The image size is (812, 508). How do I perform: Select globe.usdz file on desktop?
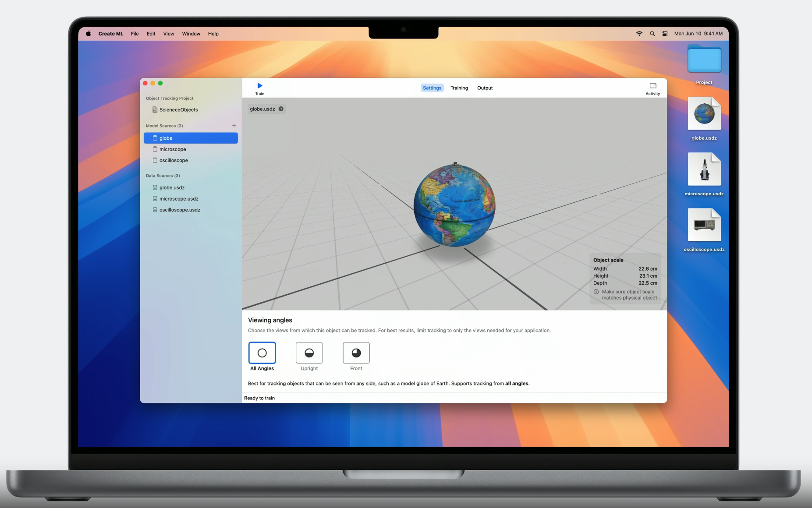point(704,114)
